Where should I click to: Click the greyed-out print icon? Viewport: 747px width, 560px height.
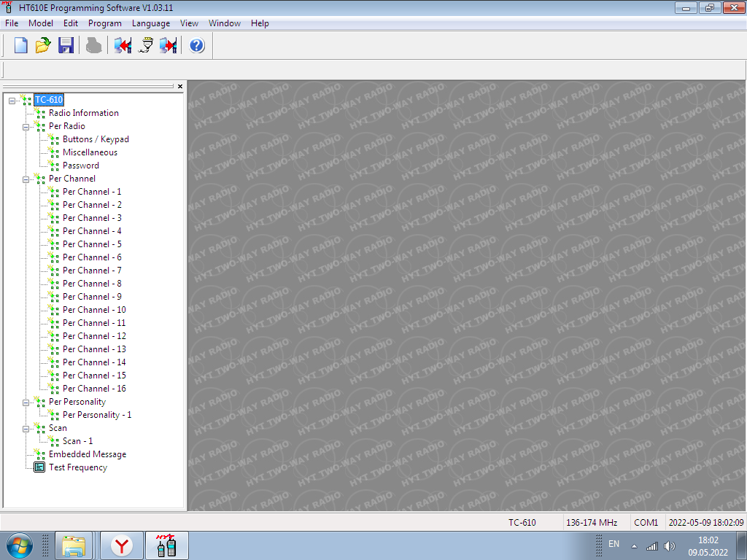(93, 45)
